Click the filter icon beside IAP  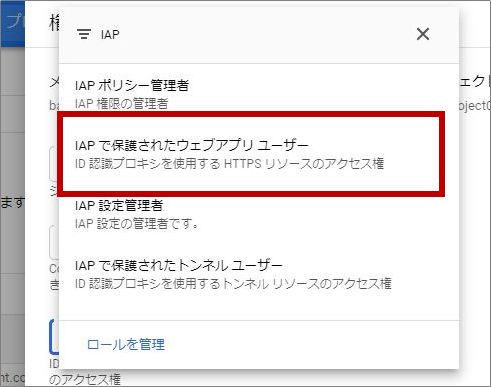[84, 34]
